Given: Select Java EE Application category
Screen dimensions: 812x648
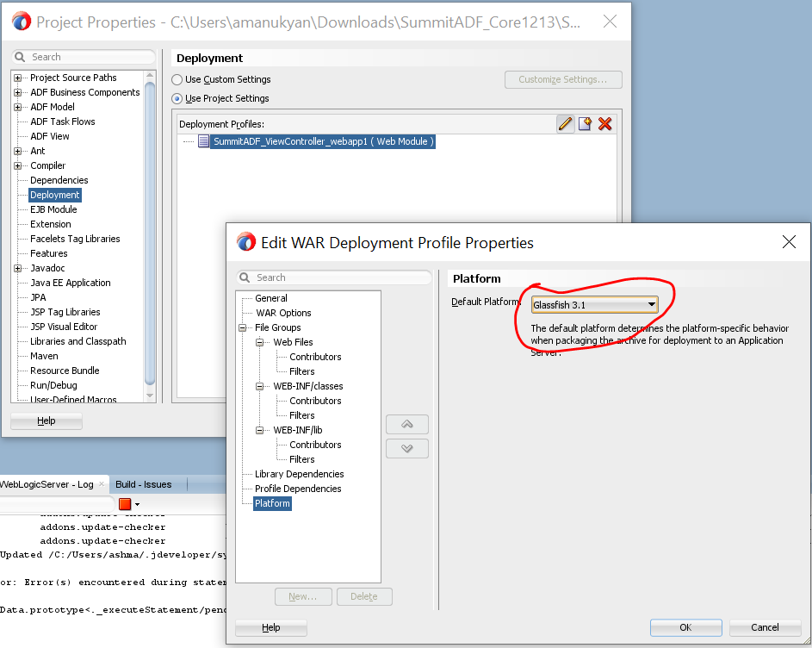Looking at the screenshot, I should [x=71, y=283].
